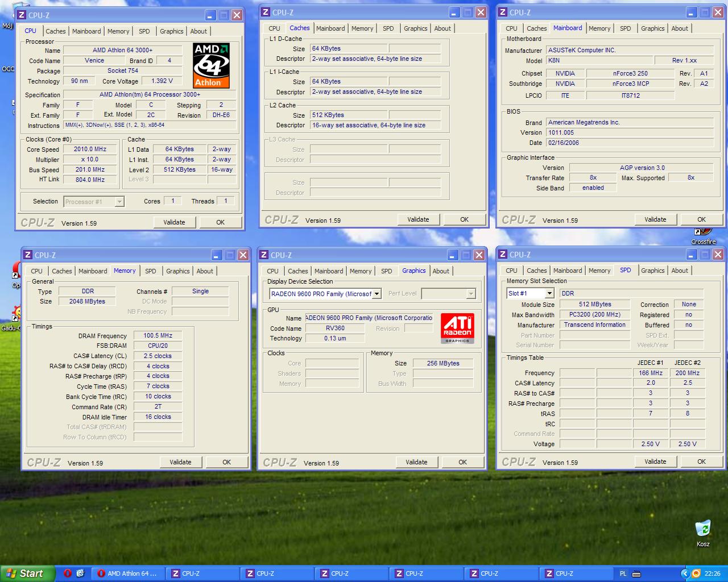Click CPU-Z title icon in the Caches-tab window
This screenshot has width=728, height=582.
tap(266, 13)
